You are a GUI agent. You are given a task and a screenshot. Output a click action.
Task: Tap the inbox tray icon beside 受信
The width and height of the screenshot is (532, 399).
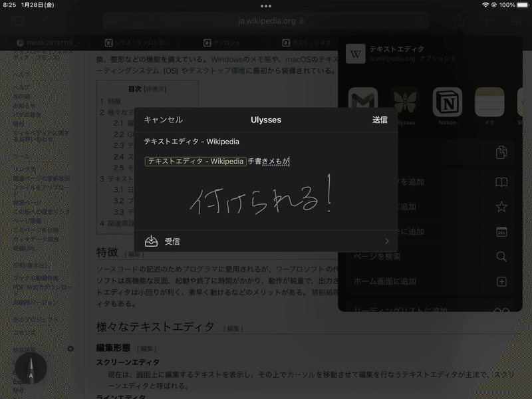[151, 241]
